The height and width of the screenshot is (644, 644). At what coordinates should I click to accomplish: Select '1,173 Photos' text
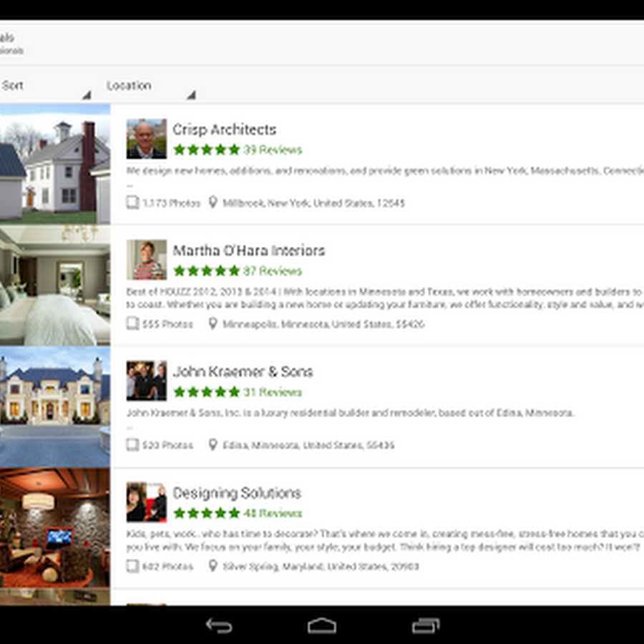coord(171,203)
